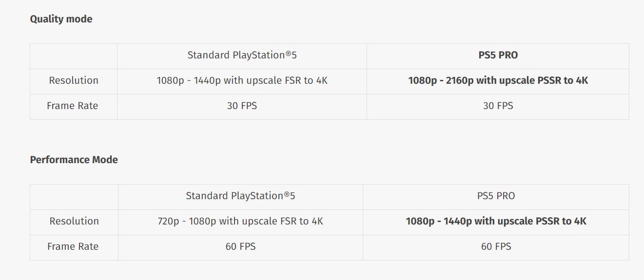
Task: Select bold PS5 PRO header in Quality table
Action: point(498,55)
